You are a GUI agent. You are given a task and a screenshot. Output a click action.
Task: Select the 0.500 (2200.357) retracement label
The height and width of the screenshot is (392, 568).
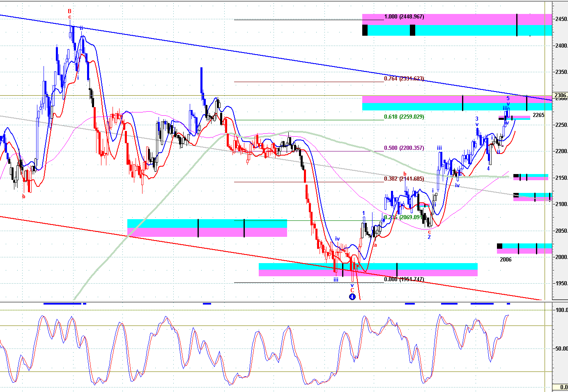404,148
